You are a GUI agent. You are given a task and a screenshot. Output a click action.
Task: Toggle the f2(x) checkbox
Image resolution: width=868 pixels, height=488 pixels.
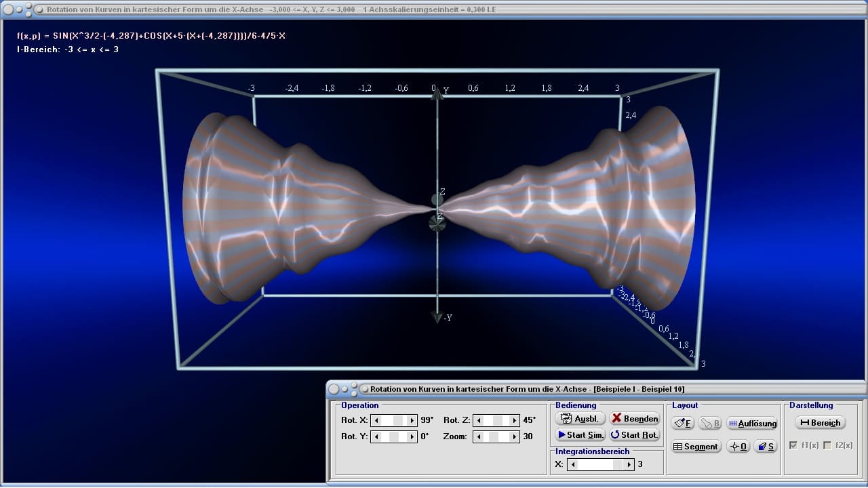pyautogui.click(x=827, y=445)
